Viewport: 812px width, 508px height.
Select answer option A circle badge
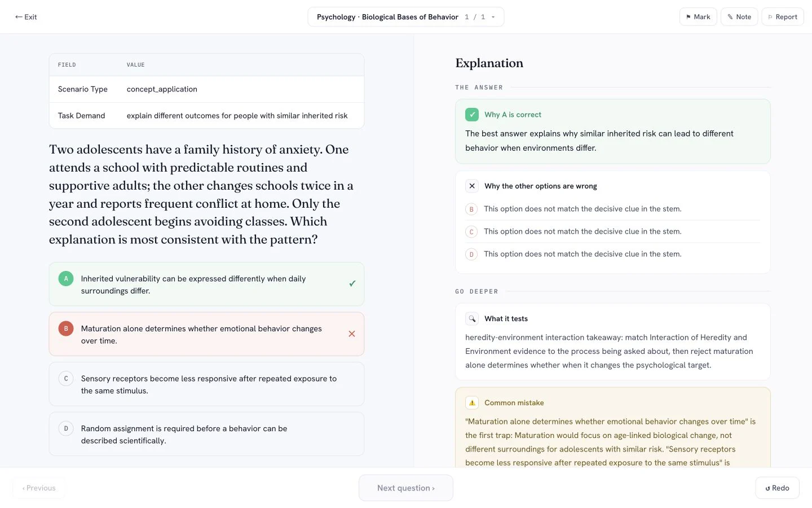tap(66, 278)
